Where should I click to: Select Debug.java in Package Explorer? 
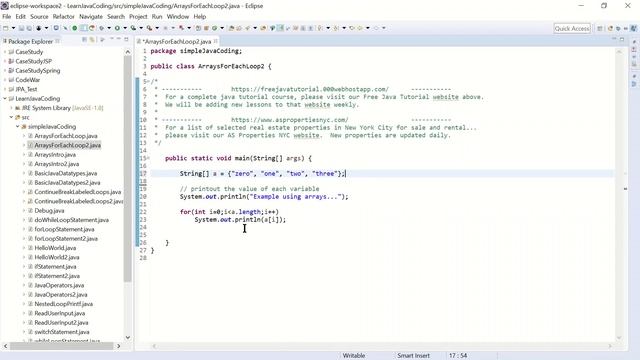pos(49,211)
